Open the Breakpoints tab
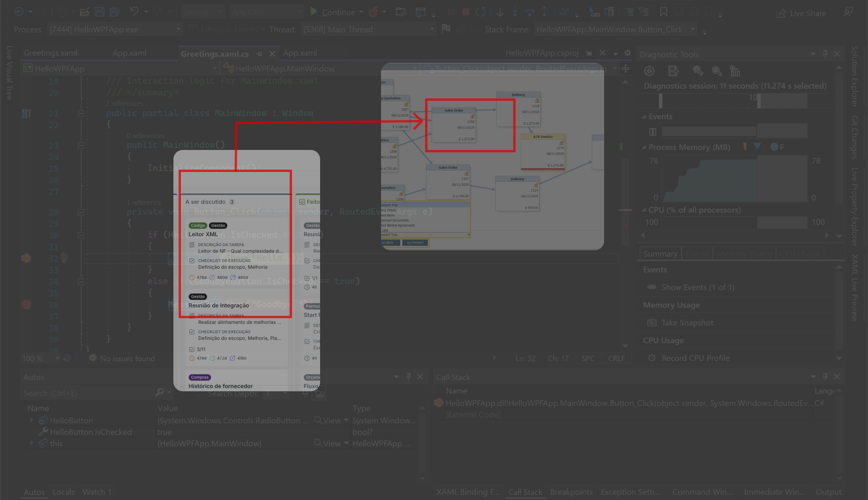The width and height of the screenshot is (868, 500). coord(571,492)
